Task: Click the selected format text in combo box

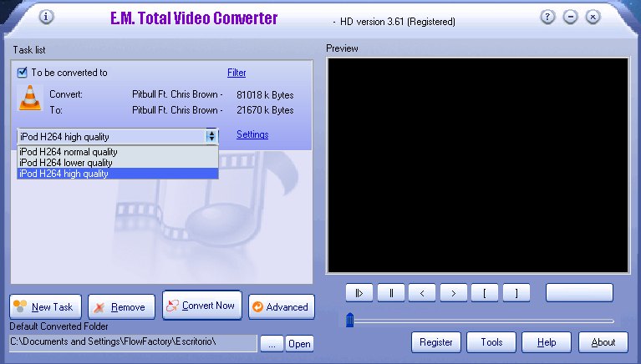Action: click(x=64, y=137)
